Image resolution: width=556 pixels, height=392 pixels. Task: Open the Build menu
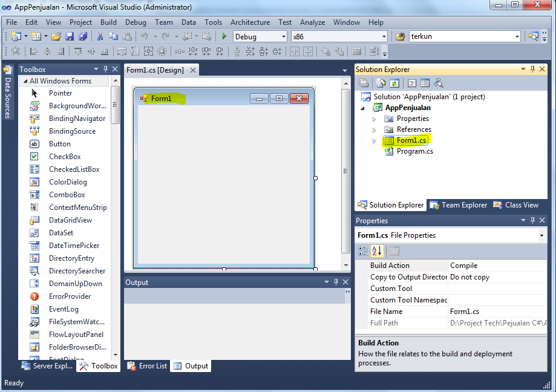tap(108, 22)
